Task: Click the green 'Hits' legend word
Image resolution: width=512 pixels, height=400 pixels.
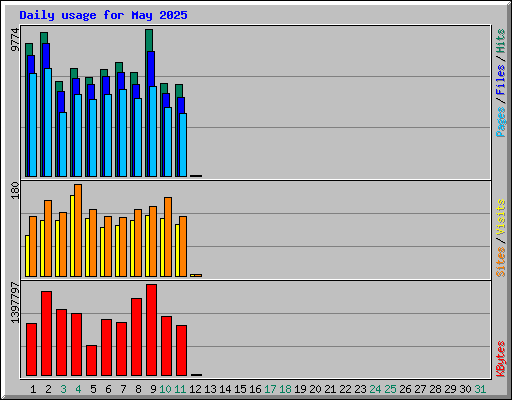Action: 500,41
